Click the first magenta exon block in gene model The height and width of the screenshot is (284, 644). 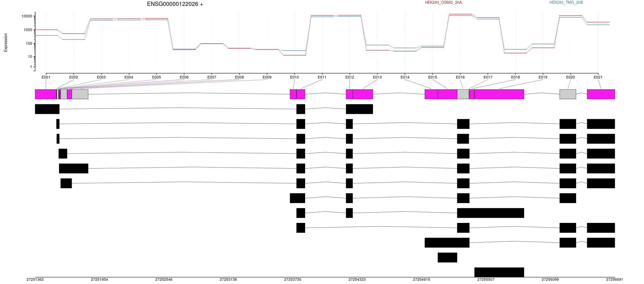[x=46, y=94]
